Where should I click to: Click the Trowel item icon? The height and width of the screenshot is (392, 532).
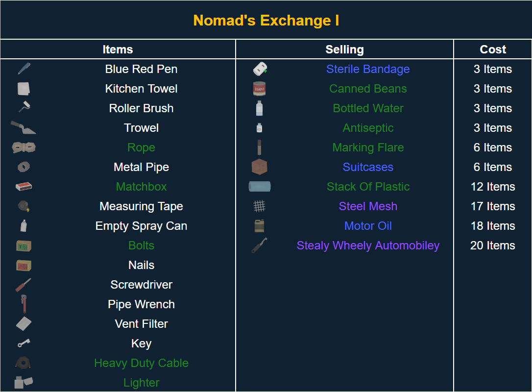tap(23, 128)
